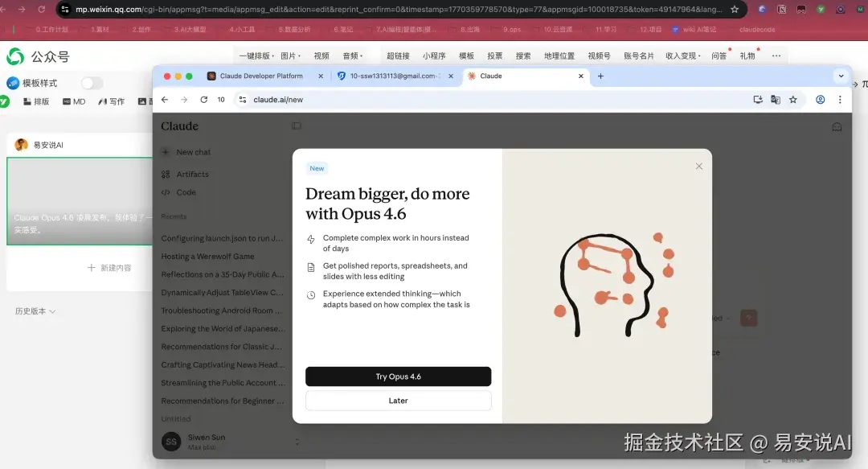
Task: Click the Try Opus 4.6 button
Action: 397,376
